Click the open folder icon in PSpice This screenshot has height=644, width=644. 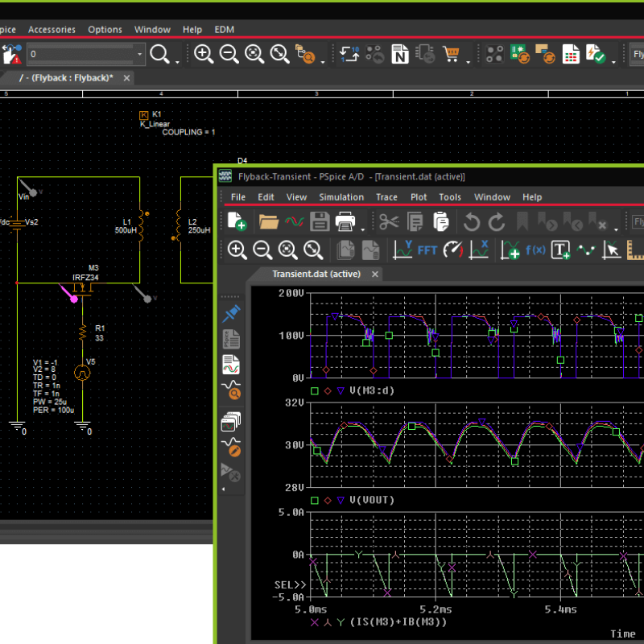[268, 221]
